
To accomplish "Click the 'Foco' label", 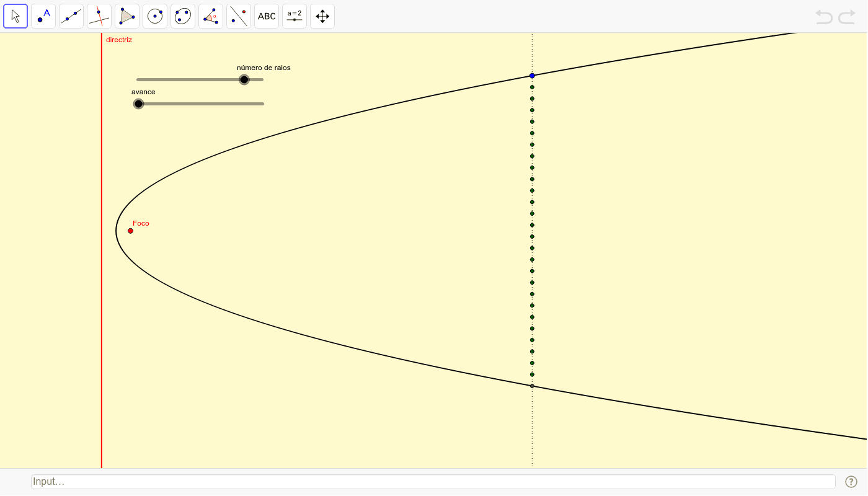I will click(141, 223).
